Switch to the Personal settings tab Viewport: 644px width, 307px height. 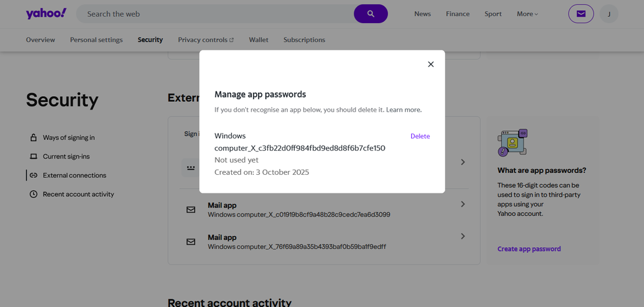click(x=96, y=40)
